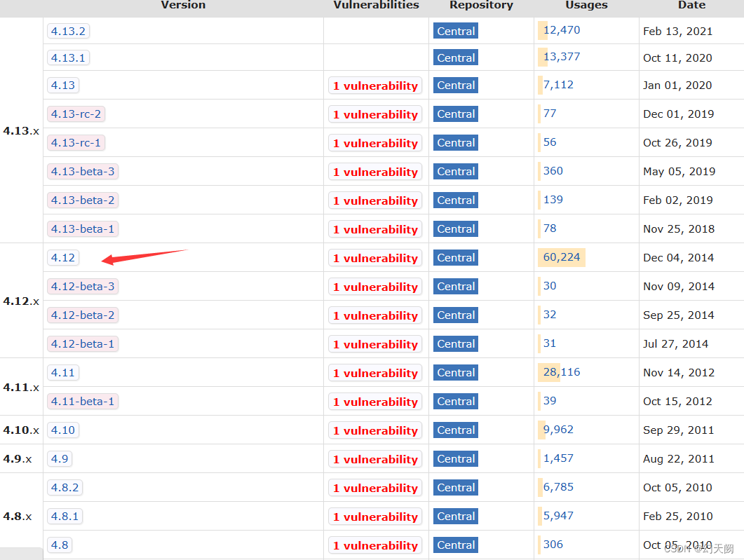Sort the table by the Version column
The height and width of the screenshot is (560, 744).
[x=183, y=6]
